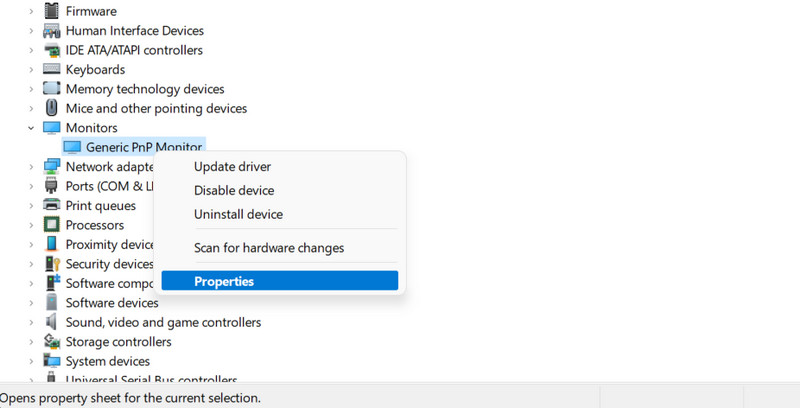Open Properties from the context menu
Screen dimensions: 800x408
pos(224,282)
